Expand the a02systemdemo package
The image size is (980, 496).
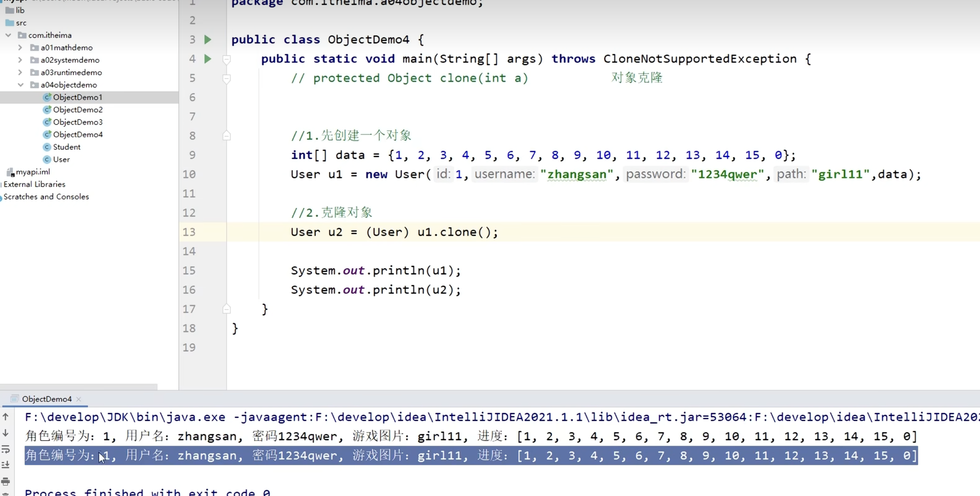(20, 60)
